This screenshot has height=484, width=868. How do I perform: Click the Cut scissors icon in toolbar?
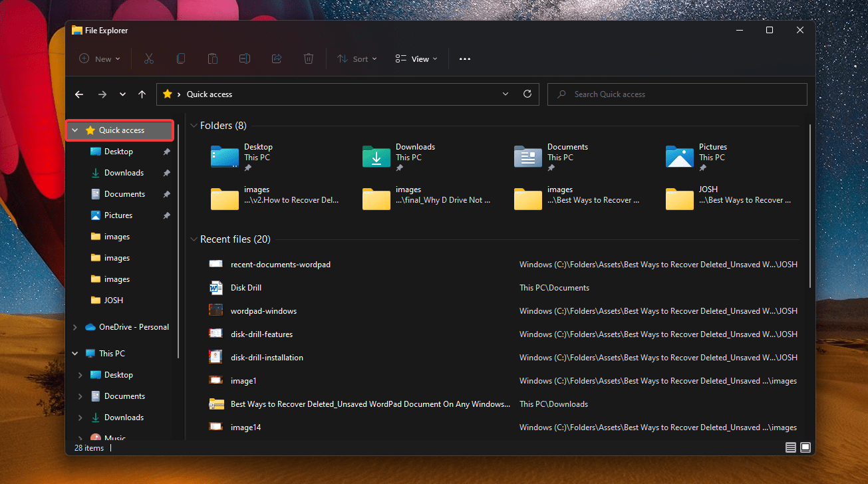(x=149, y=59)
